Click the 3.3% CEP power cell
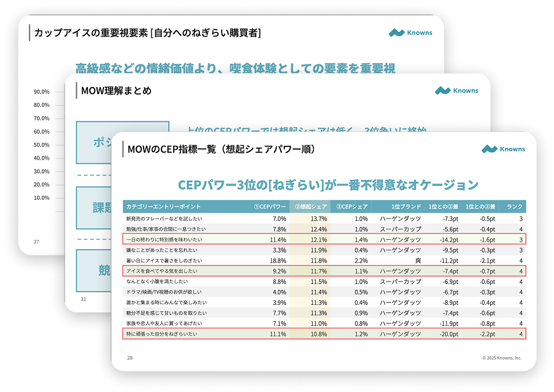Screen dimensions: 554x392 pos(280,250)
